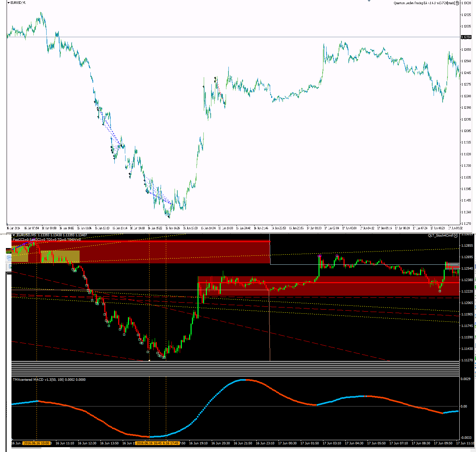
Task: Click the 17 Jun 08:30 time axis label
Action: pos(421,443)
